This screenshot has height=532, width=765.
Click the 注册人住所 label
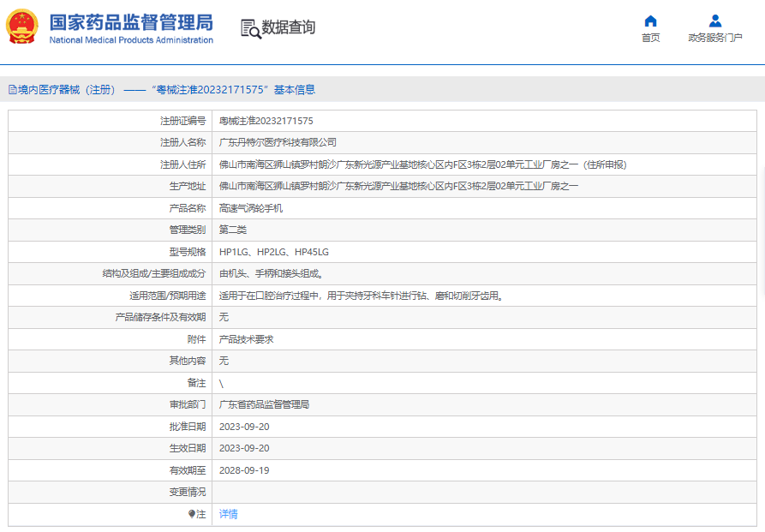pos(183,164)
